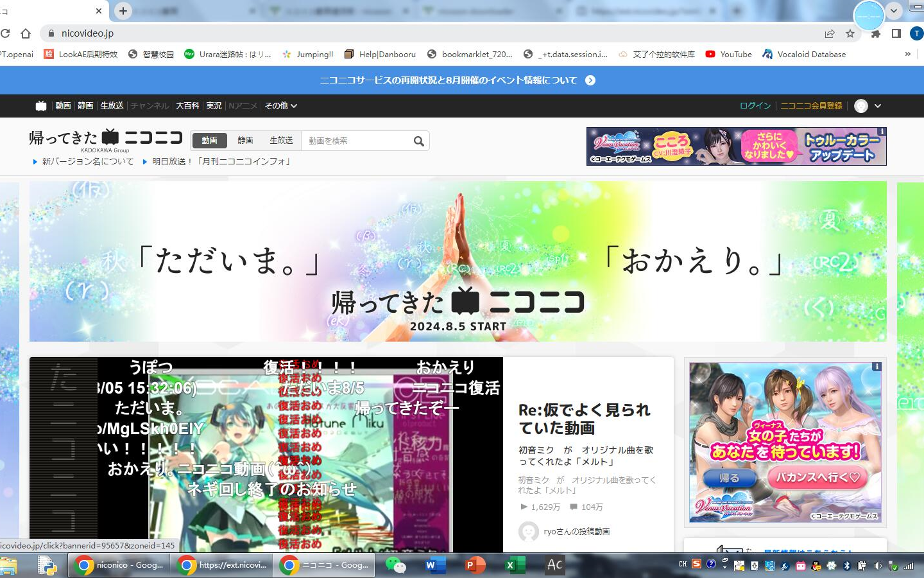Click the search magnifier icon

click(419, 141)
